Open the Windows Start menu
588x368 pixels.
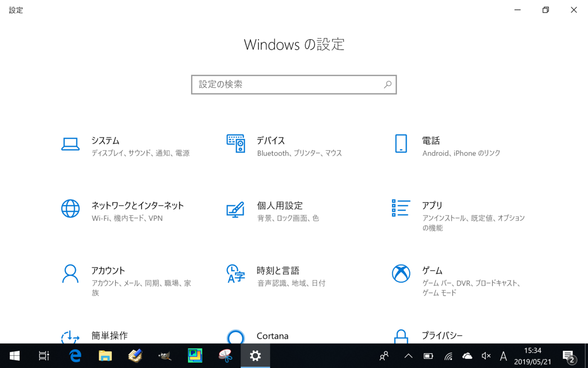(14, 356)
